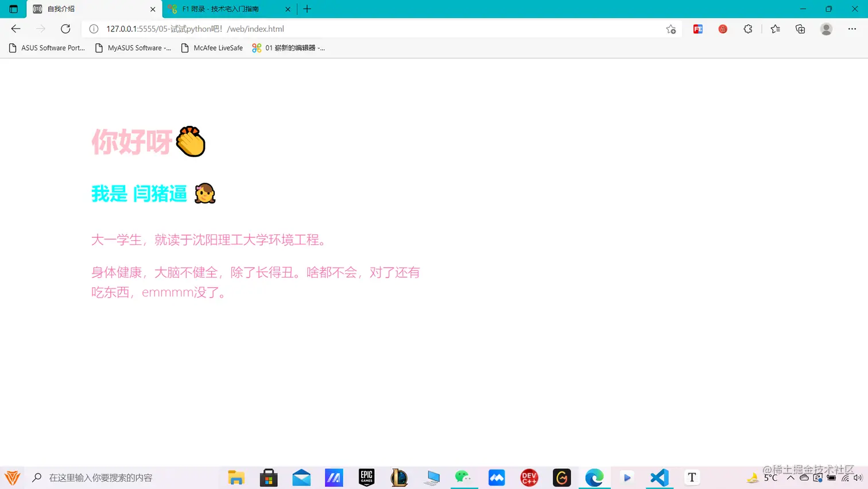Open the red FE extension icon
Viewport: 868px width, 489px height.
pyautogui.click(x=698, y=29)
